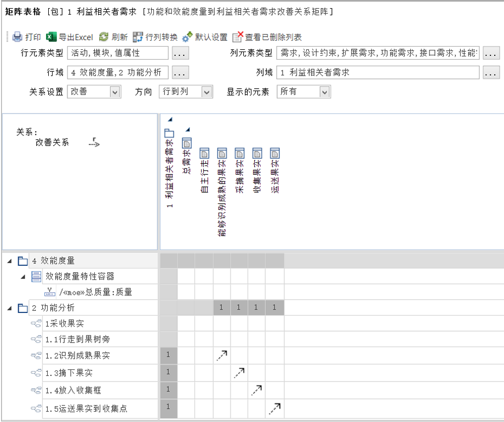Image resolution: width=504 pixels, height=422 pixels.
Task: Click the 默认设置 gear icon
Action: [x=187, y=37]
